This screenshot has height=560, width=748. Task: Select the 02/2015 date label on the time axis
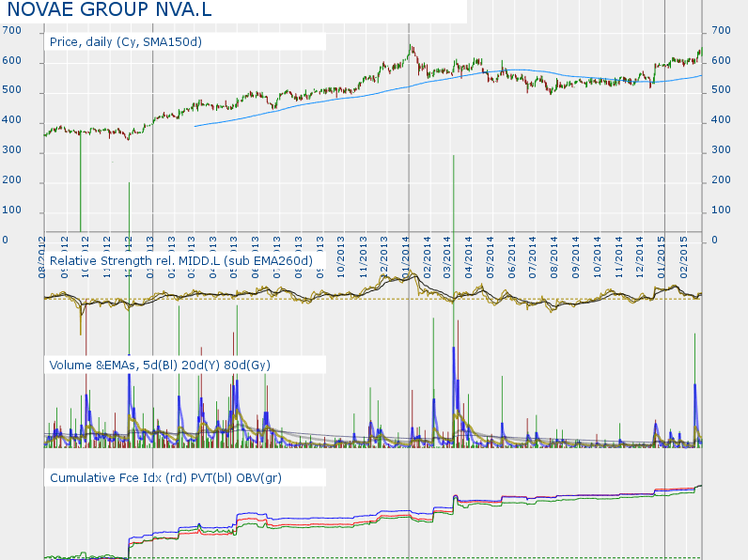click(x=683, y=257)
